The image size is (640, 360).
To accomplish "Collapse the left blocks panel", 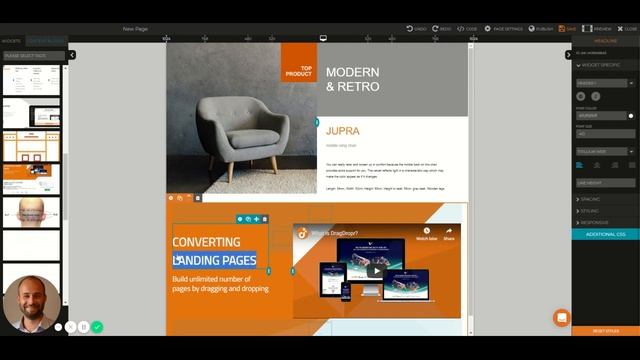I will pyautogui.click(x=72, y=55).
